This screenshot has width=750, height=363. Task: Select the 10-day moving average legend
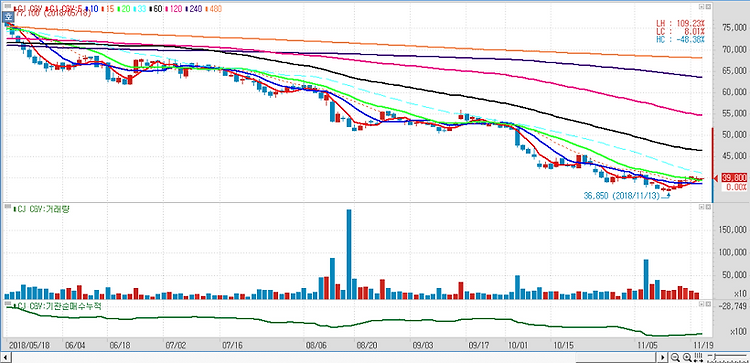(92, 9)
